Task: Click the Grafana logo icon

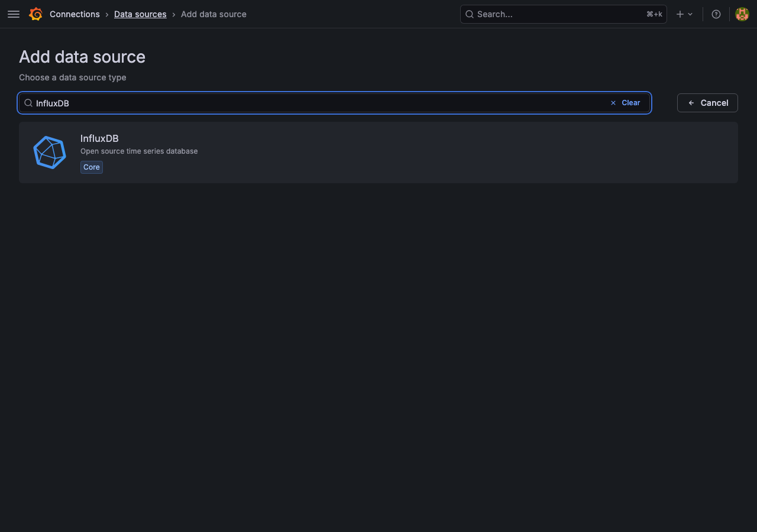Action: click(x=35, y=14)
